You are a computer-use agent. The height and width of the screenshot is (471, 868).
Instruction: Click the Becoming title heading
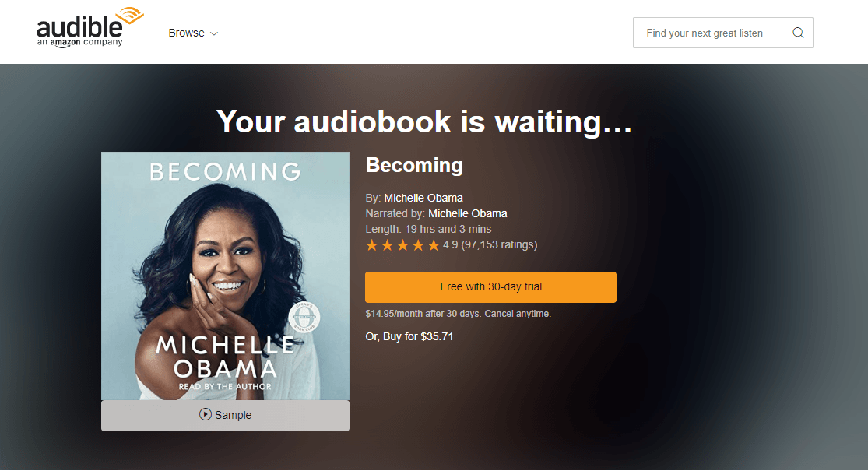click(414, 165)
